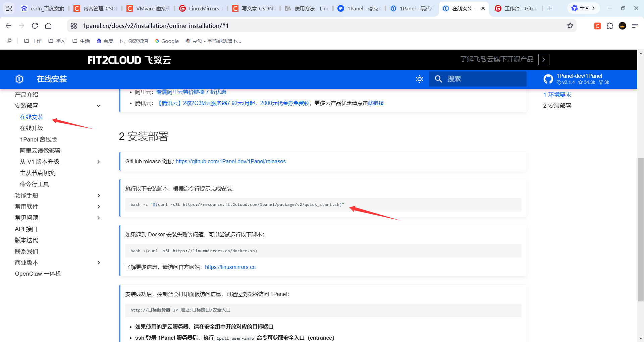
Task: Click 此链接 for more cloud offers
Action: (x=376, y=103)
